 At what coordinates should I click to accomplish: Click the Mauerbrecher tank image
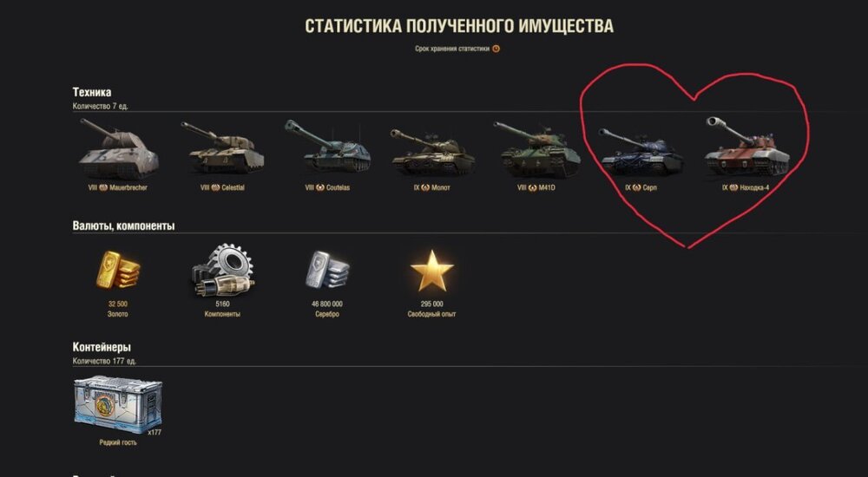pyautogui.click(x=118, y=148)
